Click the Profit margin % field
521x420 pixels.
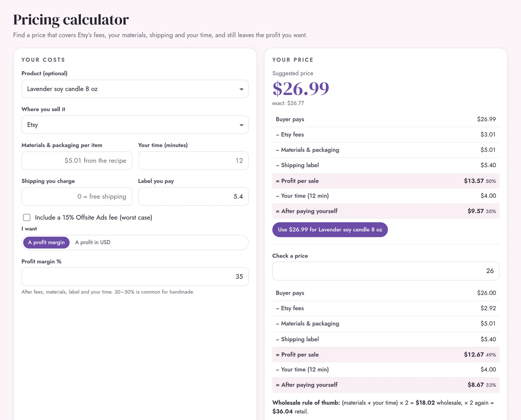[x=135, y=277]
